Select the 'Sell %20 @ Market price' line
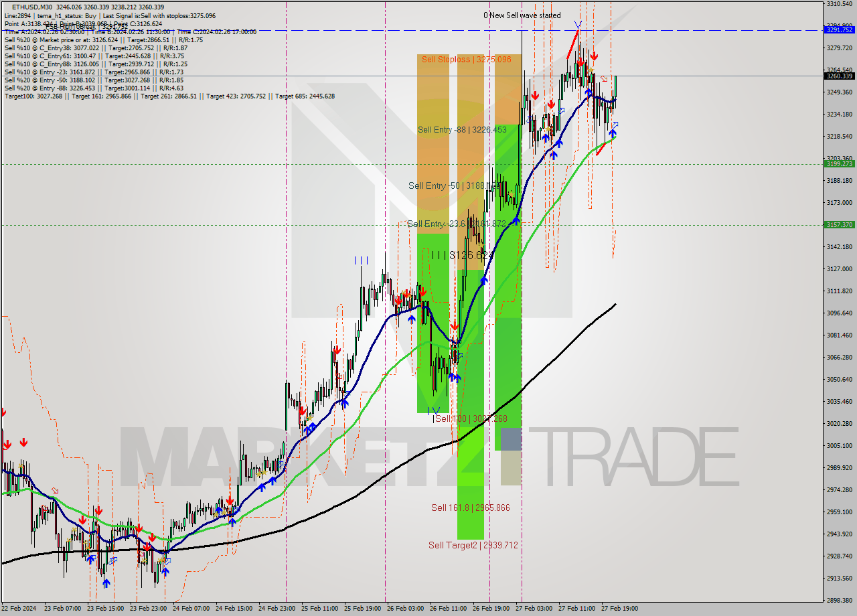 click(104, 40)
